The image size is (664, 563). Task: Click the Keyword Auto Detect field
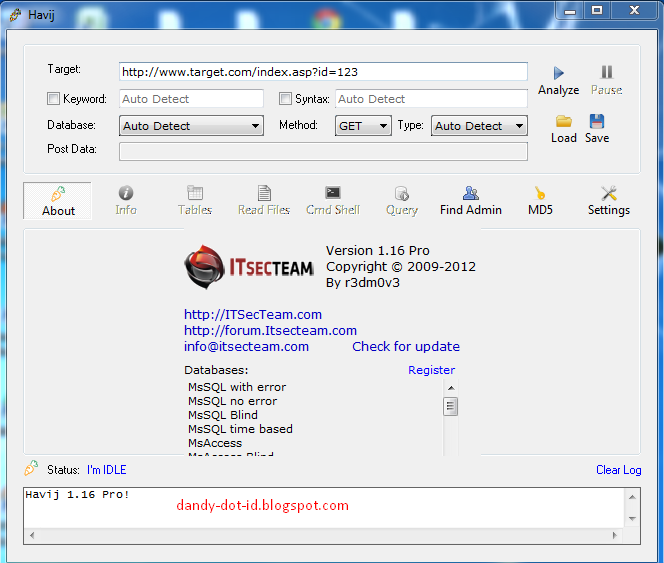[x=191, y=99]
